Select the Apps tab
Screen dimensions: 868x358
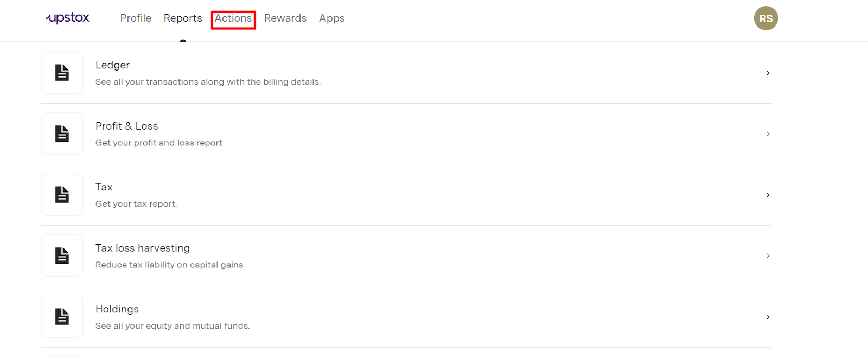(x=331, y=18)
